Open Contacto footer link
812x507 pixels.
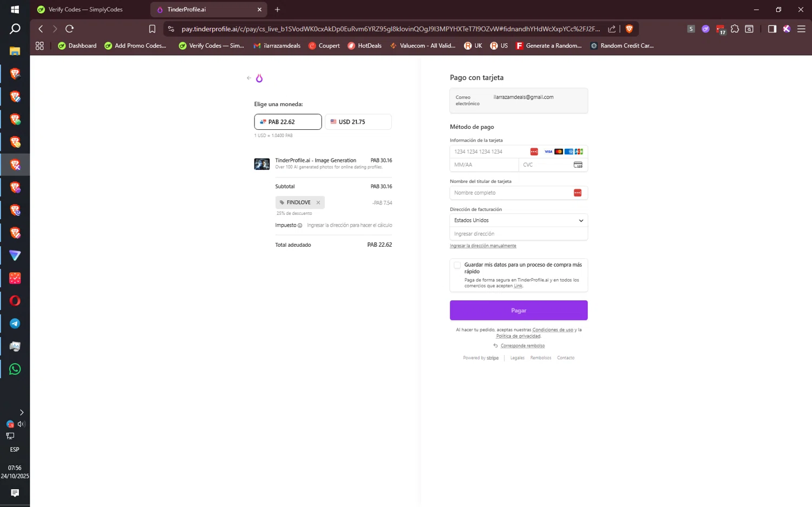pos(566,358)
